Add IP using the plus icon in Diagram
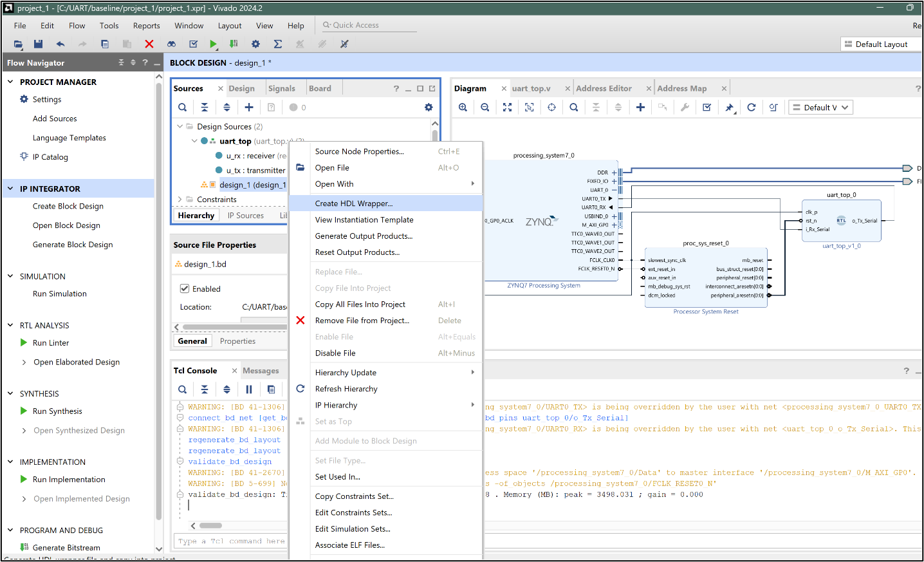The image size is (924, 562). click(x=640, y=107)
